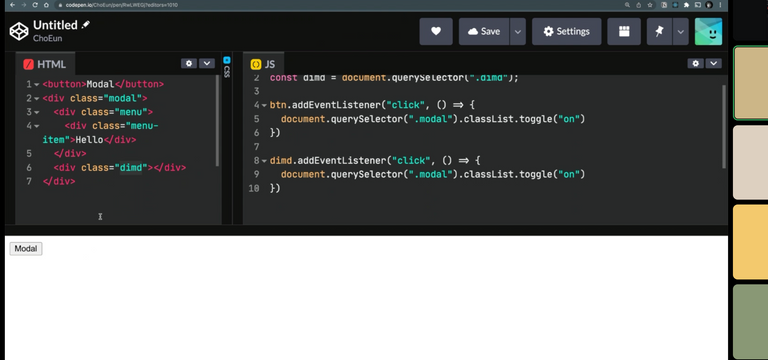Click "dimd" class name in HTML line 6
The height and width of the screenshot is (360, 768).
131,168
